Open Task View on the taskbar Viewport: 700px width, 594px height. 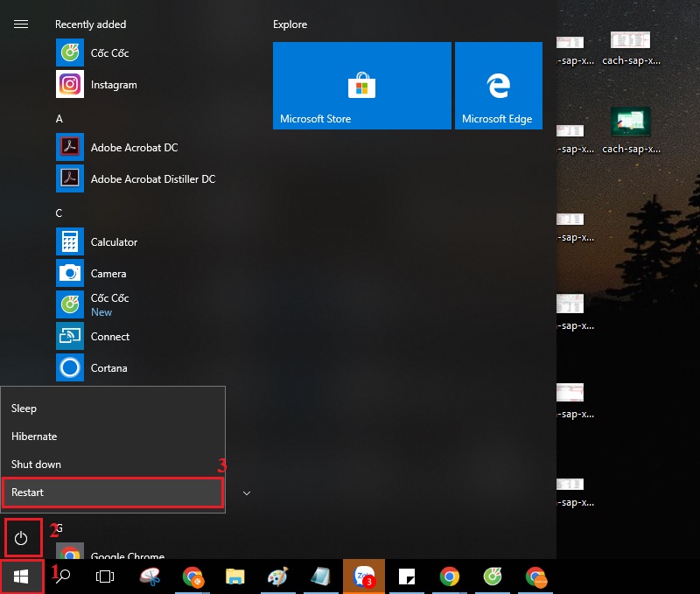105,577
